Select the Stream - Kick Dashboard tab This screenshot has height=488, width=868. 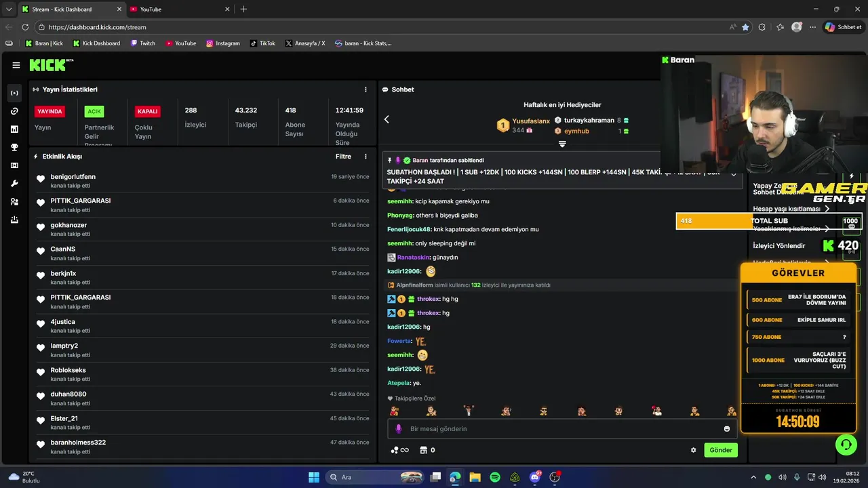pos(71,9)
